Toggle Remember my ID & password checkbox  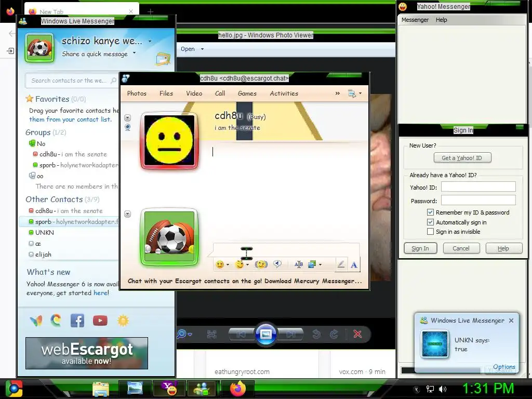pos(430,212)
